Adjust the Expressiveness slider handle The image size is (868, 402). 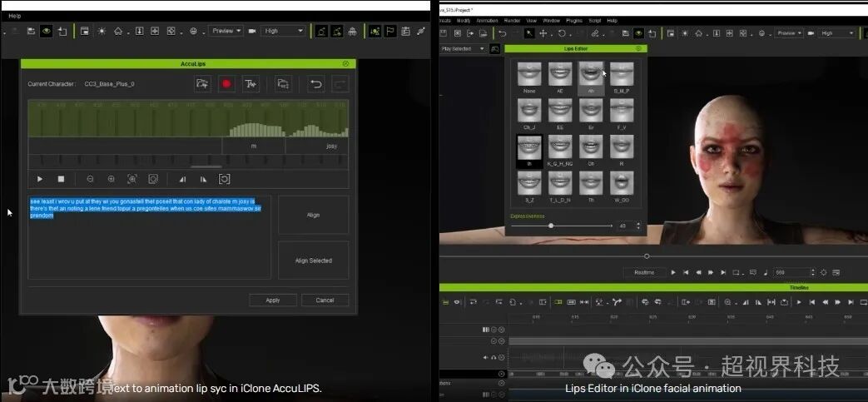click(551, 226)
